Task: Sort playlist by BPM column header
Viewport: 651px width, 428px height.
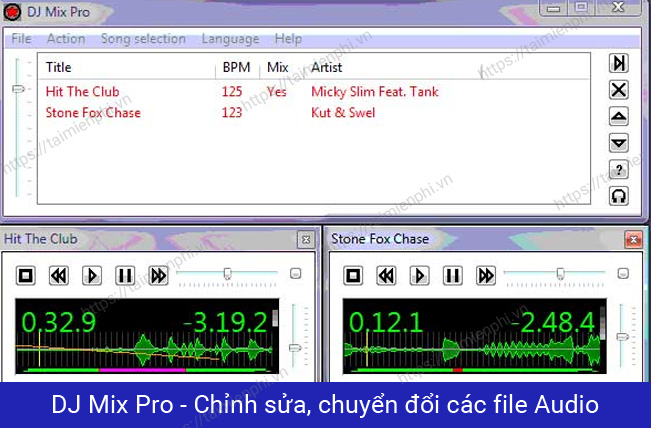Action: pyautogui.click(x=237, y=67)
